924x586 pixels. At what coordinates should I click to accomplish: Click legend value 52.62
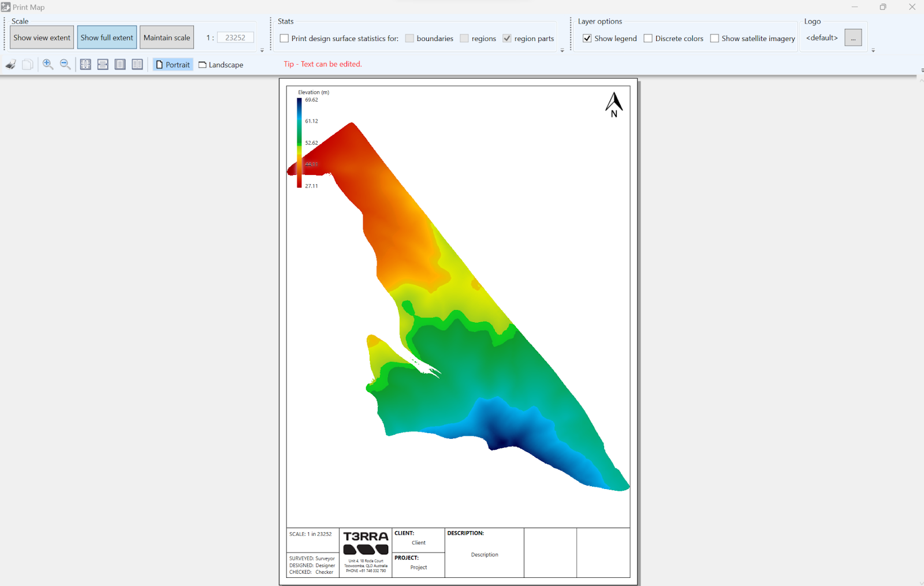coord(312,143)
